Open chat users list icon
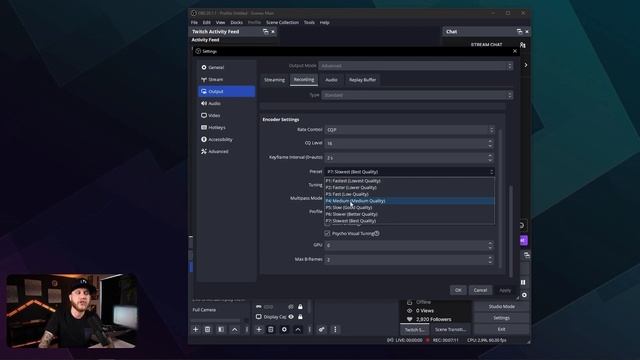 522,45
